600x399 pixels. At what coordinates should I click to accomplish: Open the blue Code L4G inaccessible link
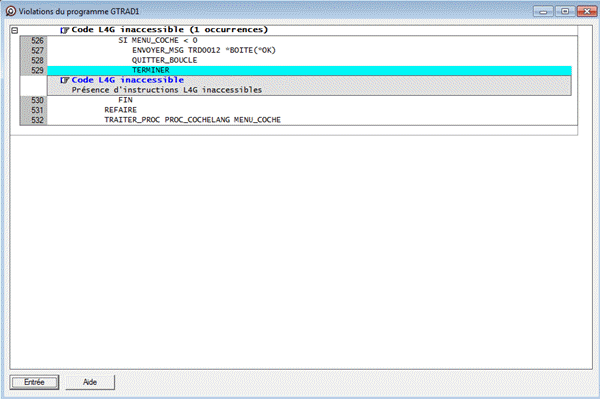click(x=128, y=80)
